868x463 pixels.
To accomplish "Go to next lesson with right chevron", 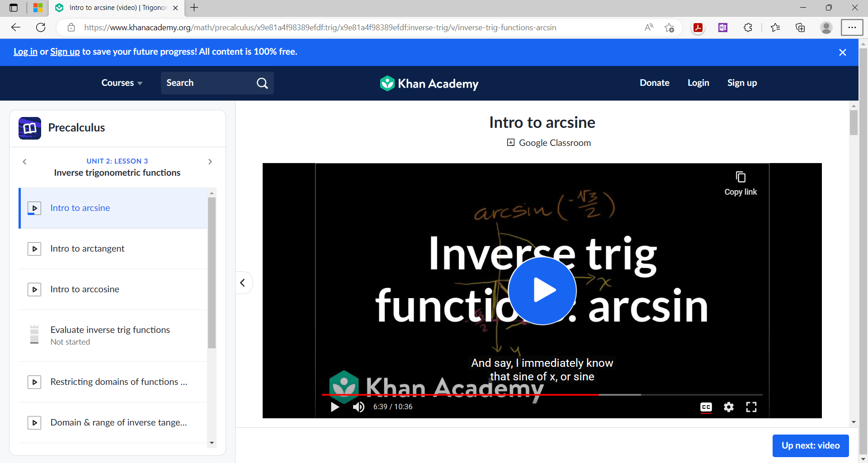I will point(210,162).
